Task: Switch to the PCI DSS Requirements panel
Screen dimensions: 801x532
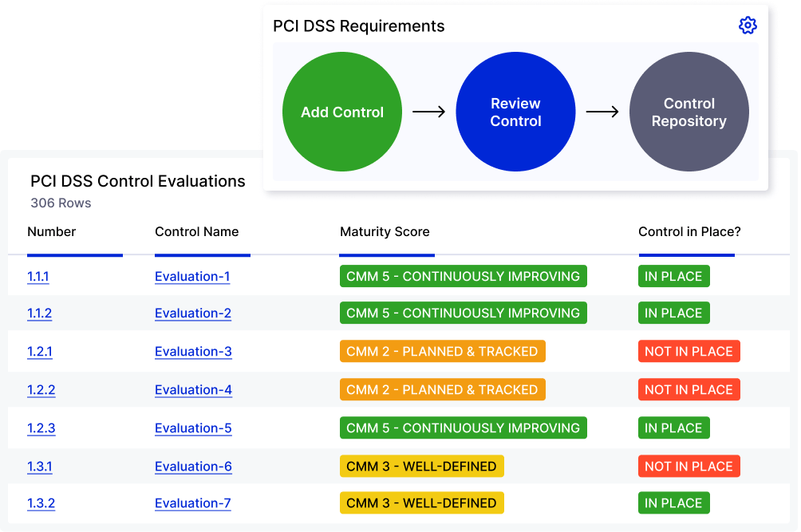Action: coord(357,26)
